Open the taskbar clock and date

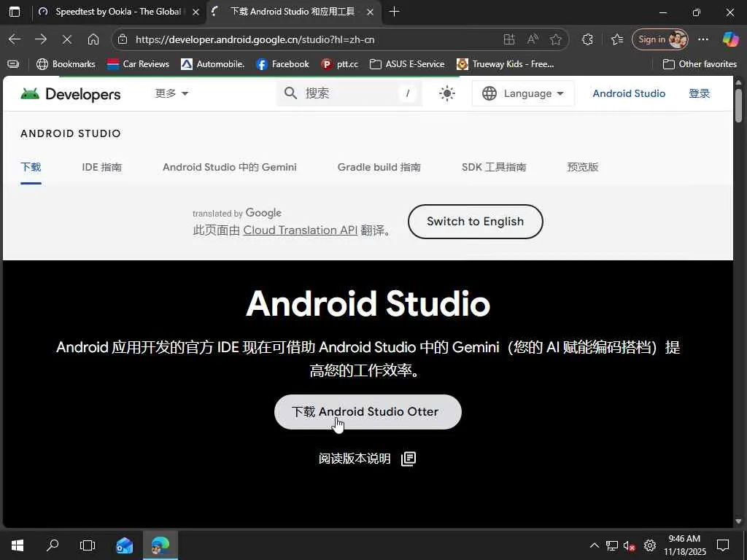pos(684,545)
